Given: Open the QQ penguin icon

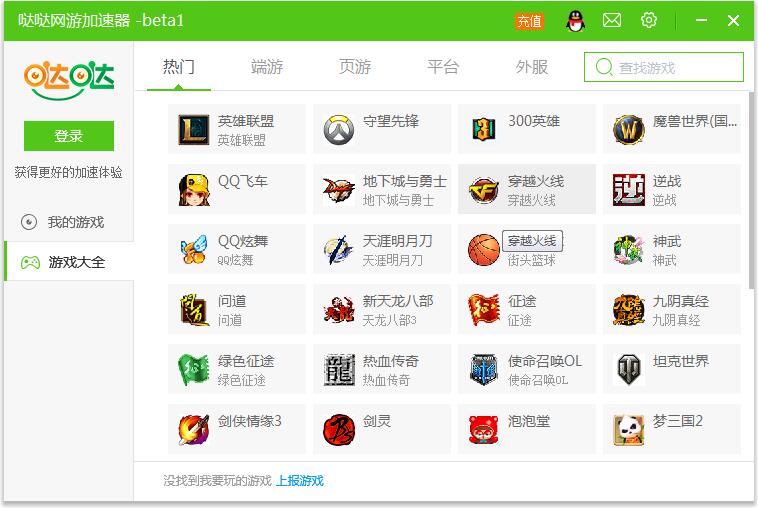Looking at the screenshot, I should [575, 21].
